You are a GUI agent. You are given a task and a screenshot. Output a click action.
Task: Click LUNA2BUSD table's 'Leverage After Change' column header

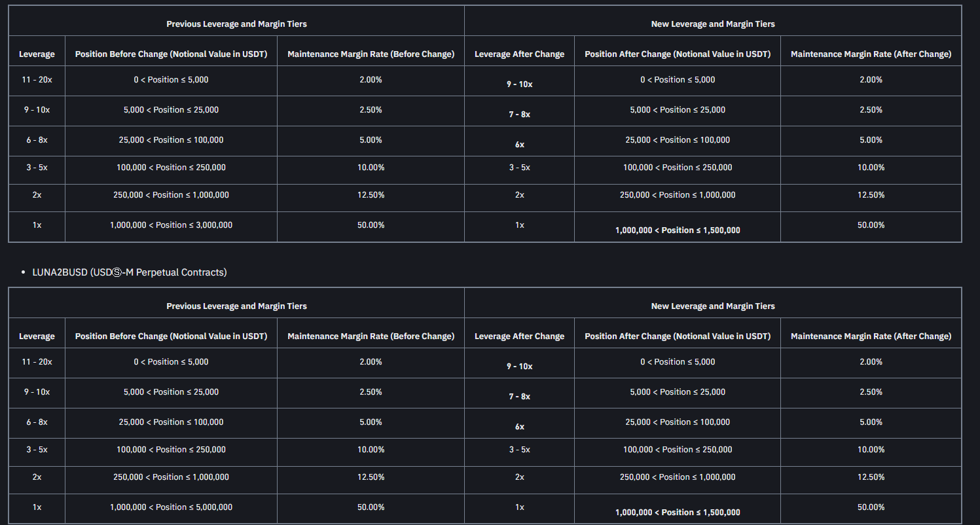pyautogui.click(x=519, y=336)
